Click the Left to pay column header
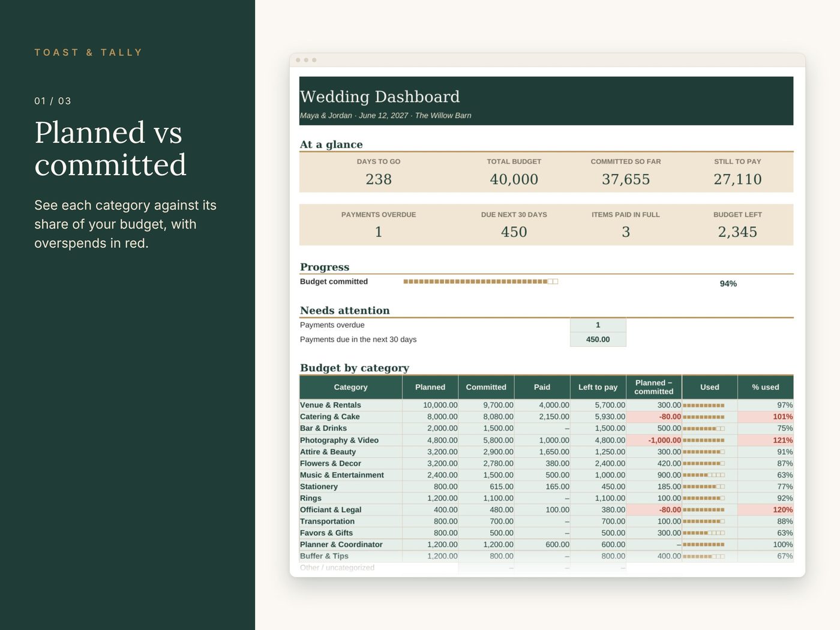840x630 pixels. coord(598,387)
